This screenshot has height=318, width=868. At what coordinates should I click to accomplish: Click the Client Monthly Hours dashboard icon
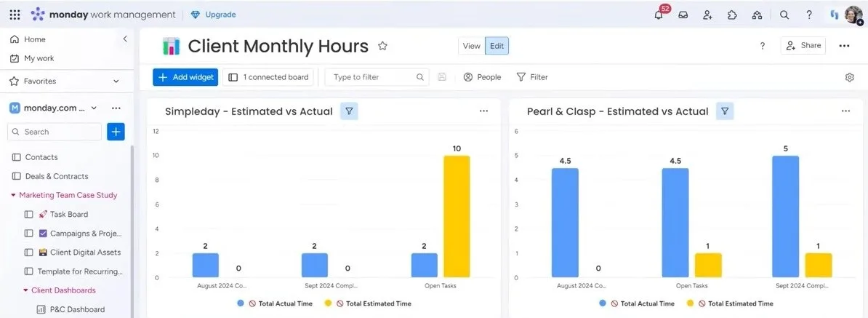pyautogui.click(x=171, y=46)
